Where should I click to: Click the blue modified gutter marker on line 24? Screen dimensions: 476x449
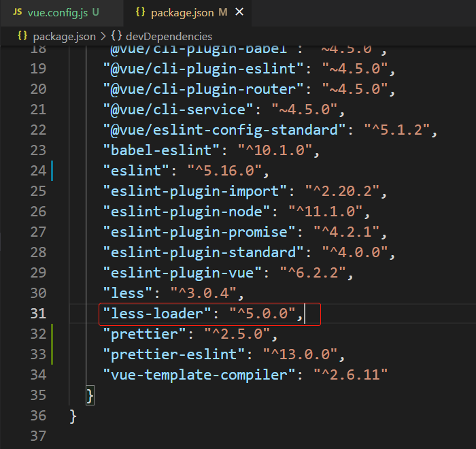click(51, 170)
